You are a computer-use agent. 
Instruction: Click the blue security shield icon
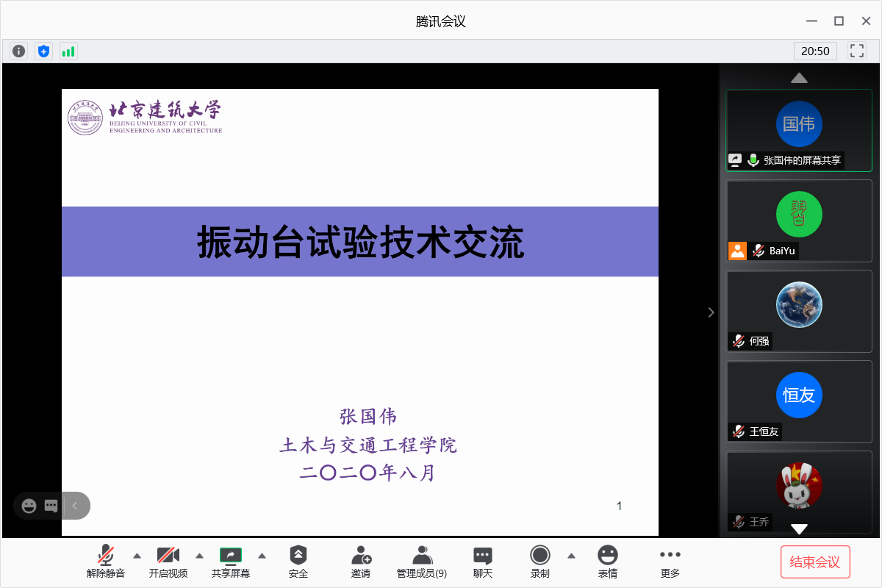44,51
